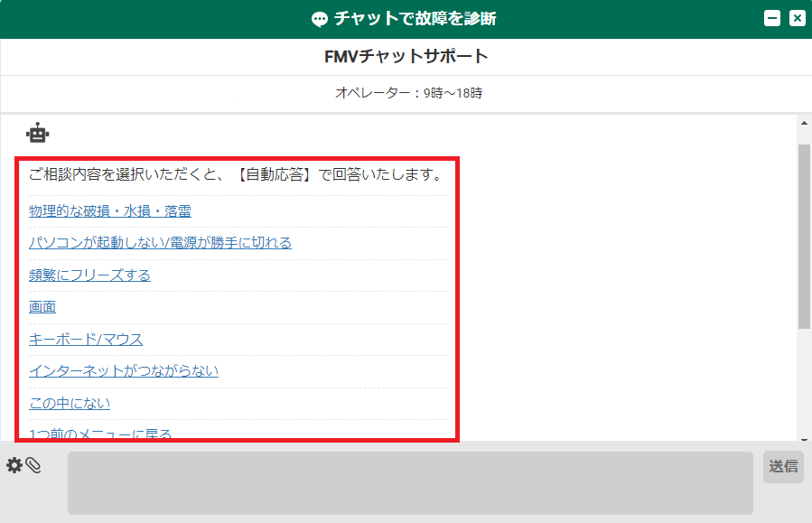Select 物理的な破損・水損・落雷 option
The height and width of the screenshot is (523, 812).
click(109, 211)
